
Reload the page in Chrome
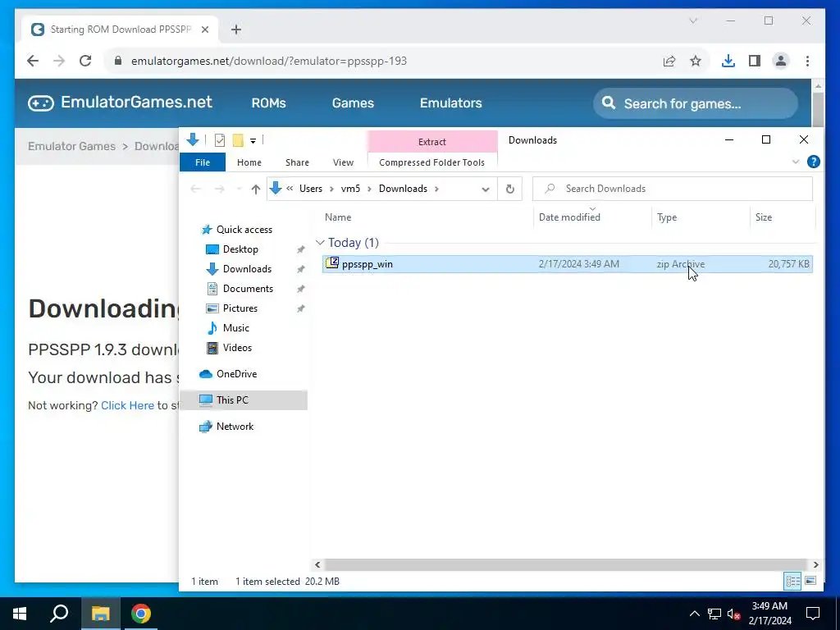tap(85, 61)
